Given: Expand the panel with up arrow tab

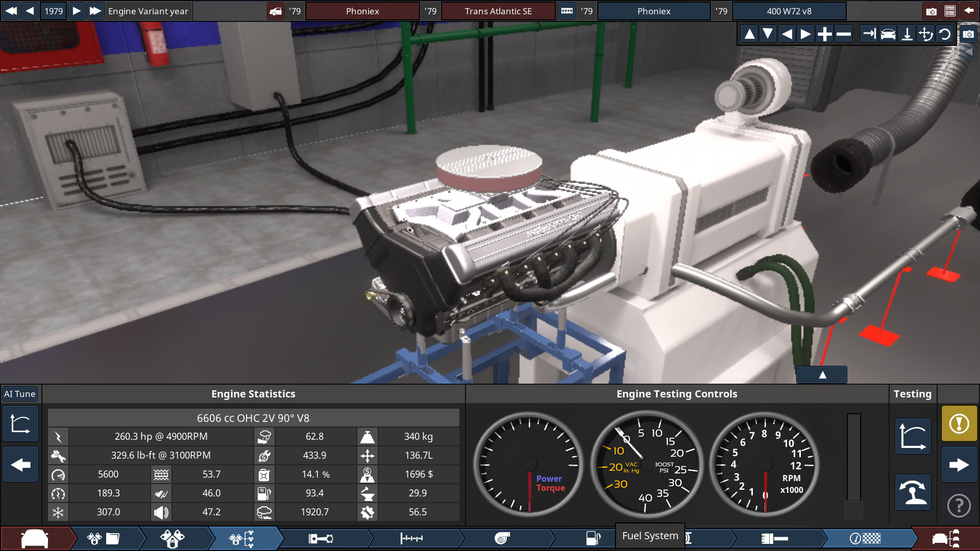Looking at the screenshot, I should [822, 375].
